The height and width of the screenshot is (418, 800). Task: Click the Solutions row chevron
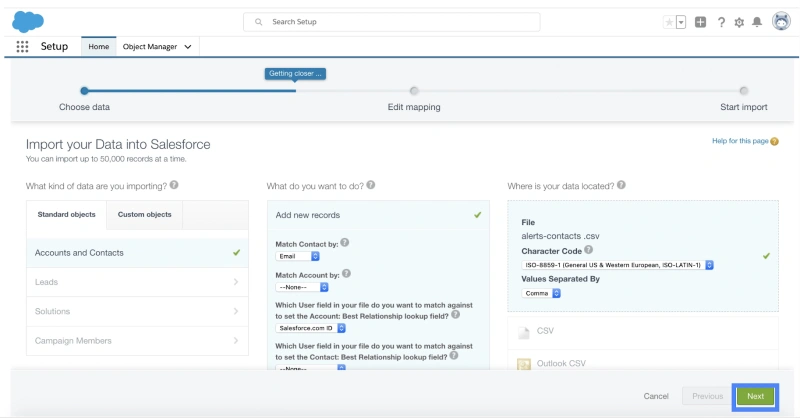(x=236, y=311)
